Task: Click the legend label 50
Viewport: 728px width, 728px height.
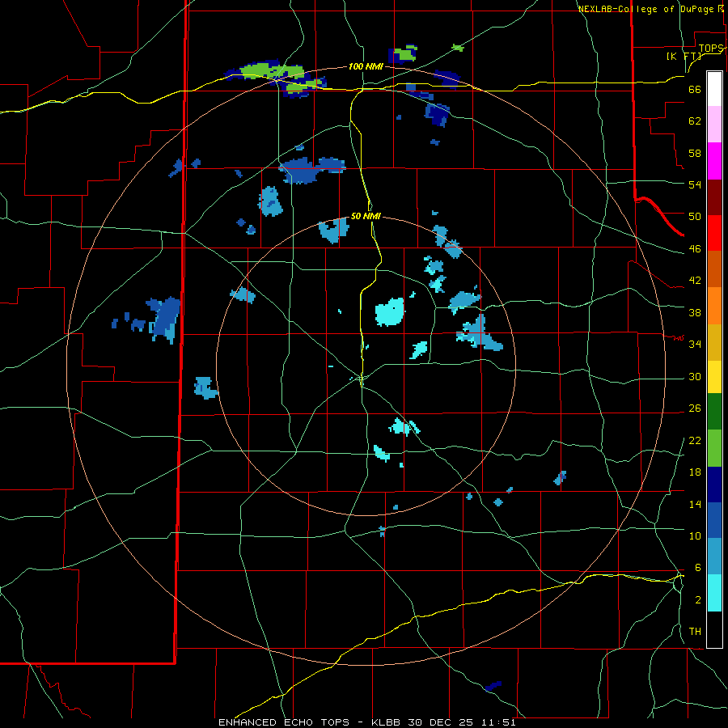Action: coord(695,217)
